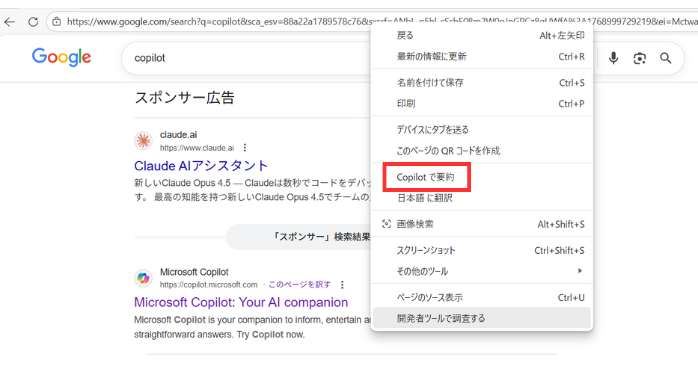This screenshot has height=365, width=698.
Task: Expand その他のツール submenu
Action: [482, 271]
